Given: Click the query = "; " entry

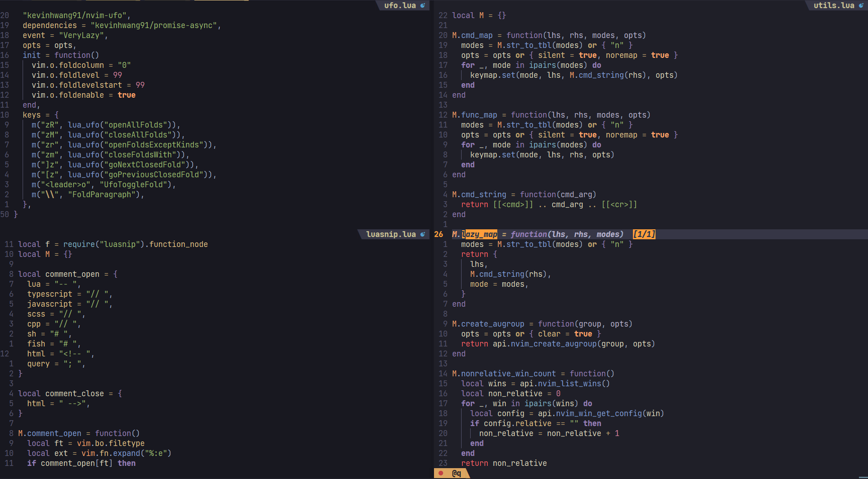Looking at the screenshot, I should pyautogui.click(x=57, y=364).
